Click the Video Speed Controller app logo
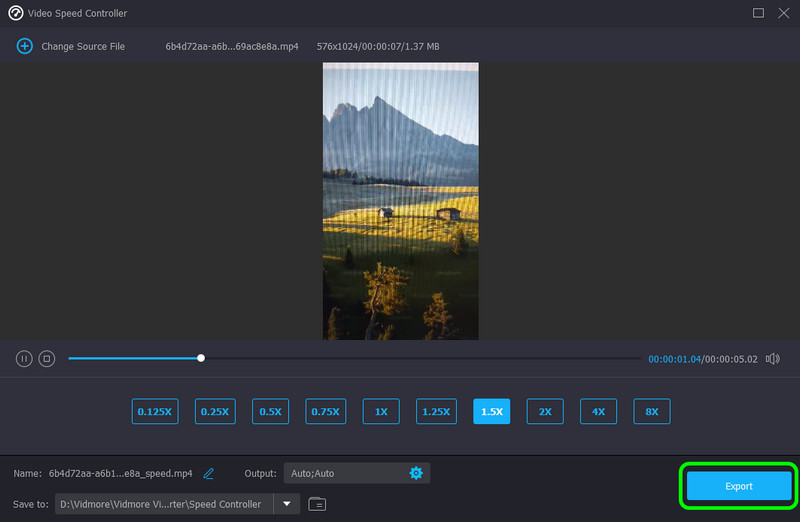The width and height of the screenshot is (800, 522). 15,13
